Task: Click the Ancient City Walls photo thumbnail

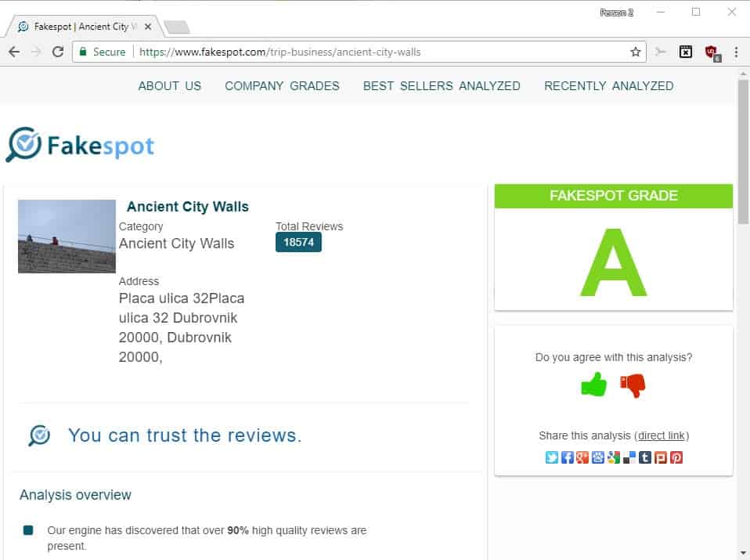Action: [67, 237]
